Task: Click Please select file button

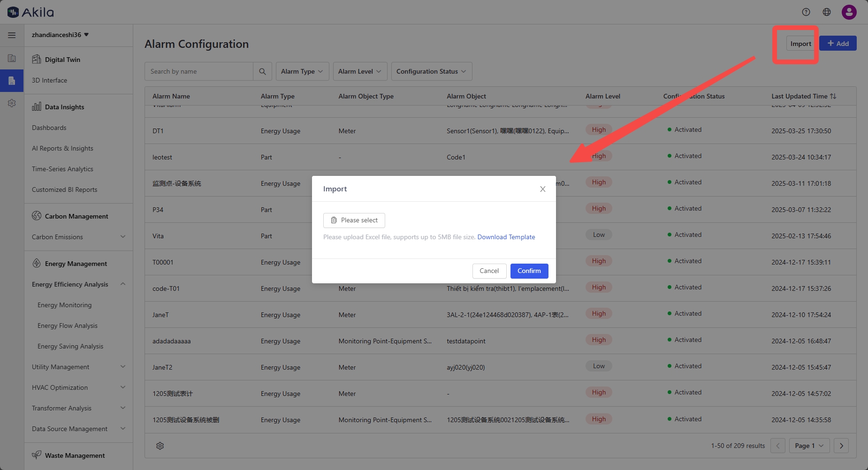Action: tap(354, 220)
